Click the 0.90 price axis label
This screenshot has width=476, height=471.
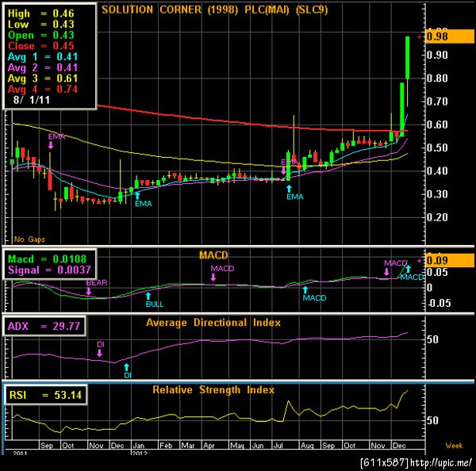[437, 56]
